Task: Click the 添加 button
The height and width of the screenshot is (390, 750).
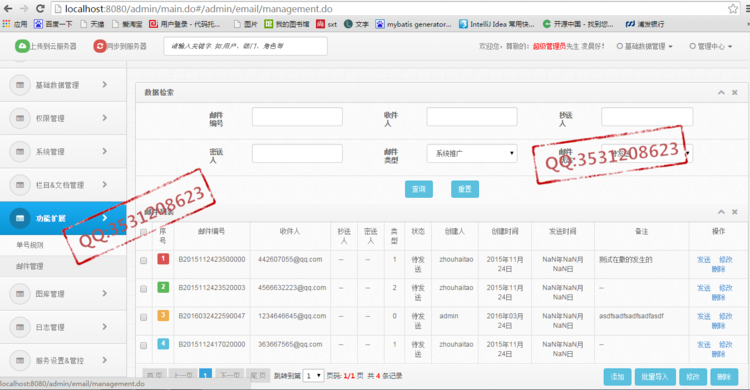Action: click(x=618, y=377)
